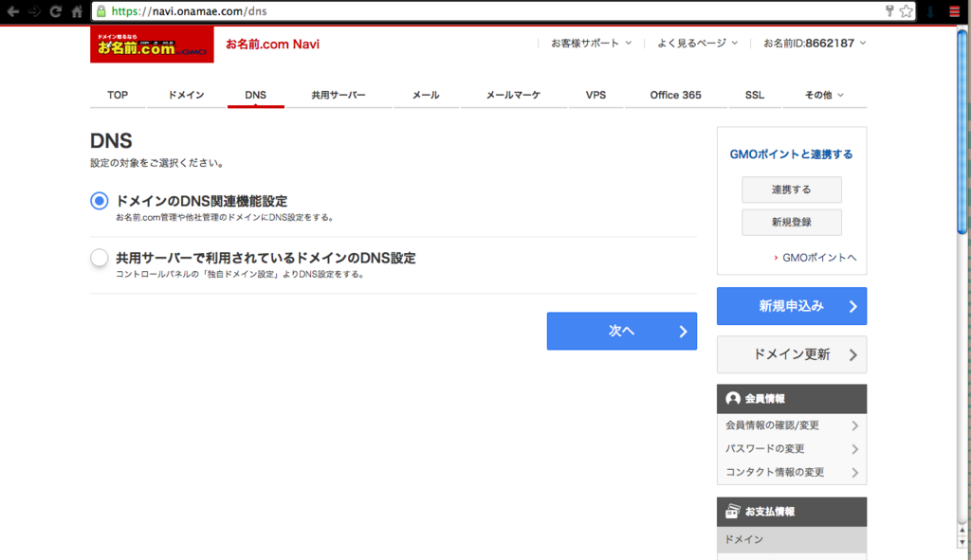Click the person icon on the 会員情報 header

pyautogui.click(x=732, y=398)
